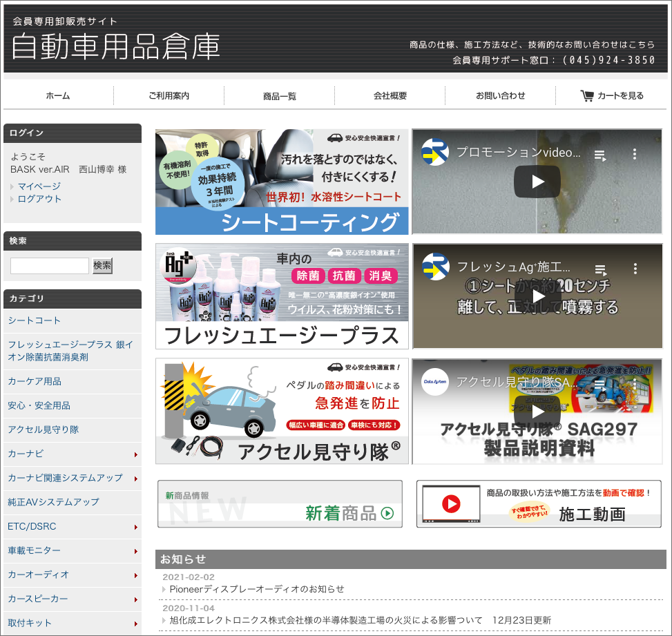Click red play icon on 施工動画 banner

(x=452, y=504)
